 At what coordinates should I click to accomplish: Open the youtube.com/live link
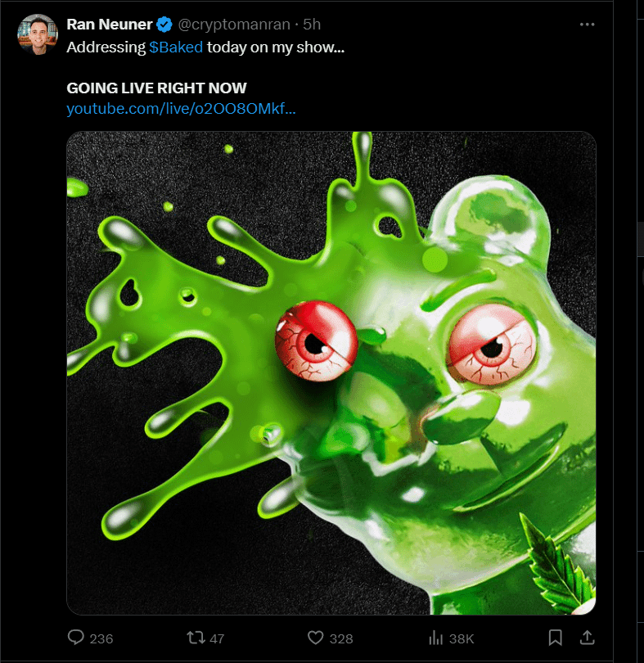pos(181,109)
